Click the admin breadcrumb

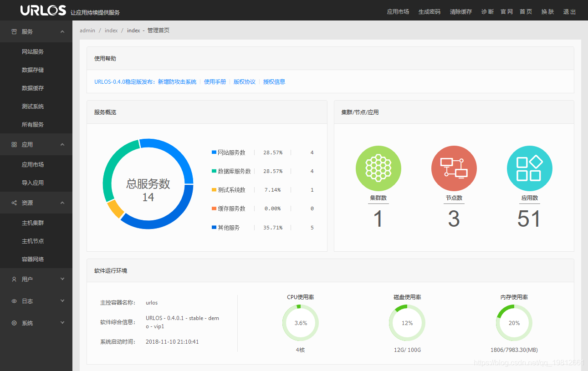coord(87,30)
